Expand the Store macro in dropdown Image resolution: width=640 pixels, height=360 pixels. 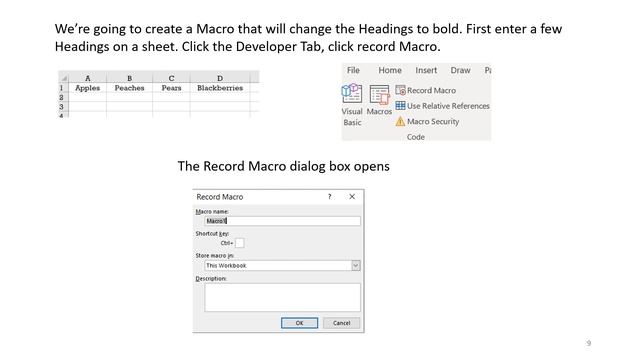point(356,265)
